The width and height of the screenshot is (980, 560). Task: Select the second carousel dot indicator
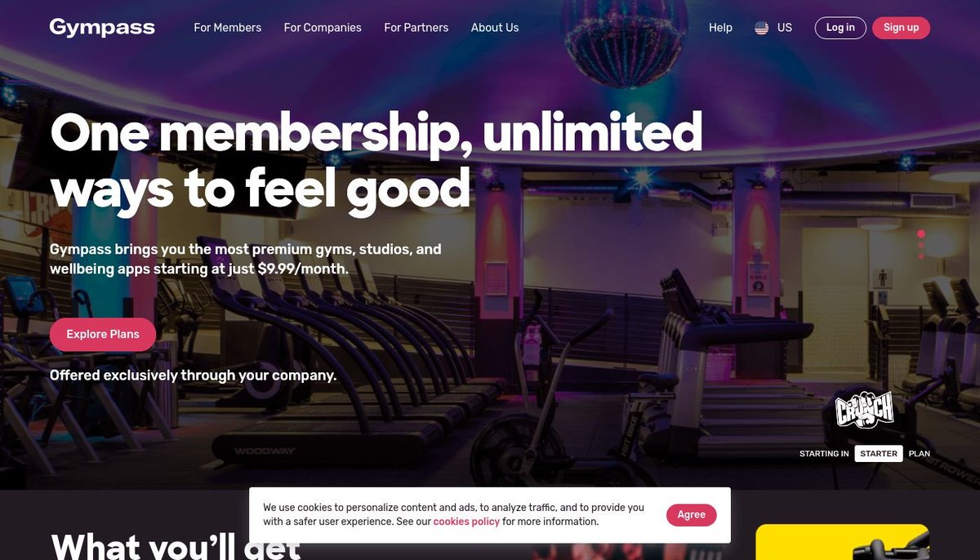tap(921, 245)
